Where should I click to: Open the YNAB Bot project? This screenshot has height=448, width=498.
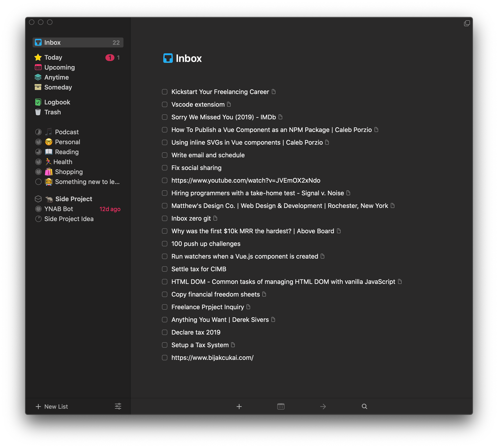[59, 209]
